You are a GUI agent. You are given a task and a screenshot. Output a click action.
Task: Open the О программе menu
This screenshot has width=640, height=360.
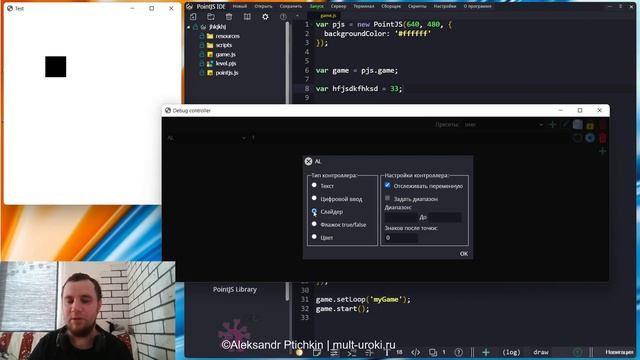tap(478, 7)
